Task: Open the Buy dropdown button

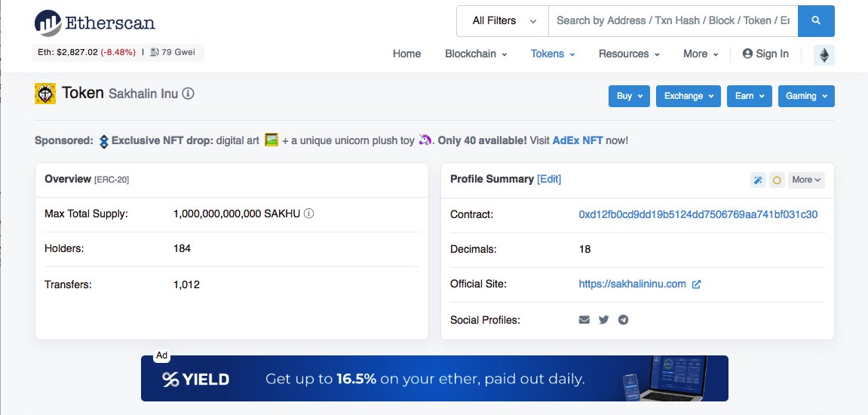Action: click(x=630, y=96)
